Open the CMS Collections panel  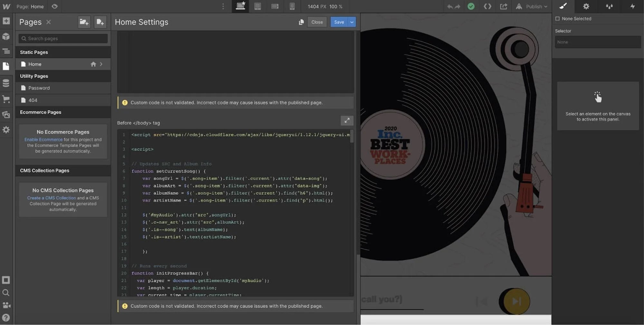[x=6, y=83]
